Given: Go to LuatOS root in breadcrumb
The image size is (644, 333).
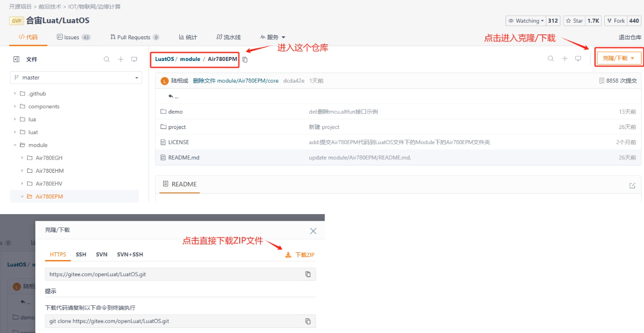Looking at the screenshot, I should [x=164, y=59].
